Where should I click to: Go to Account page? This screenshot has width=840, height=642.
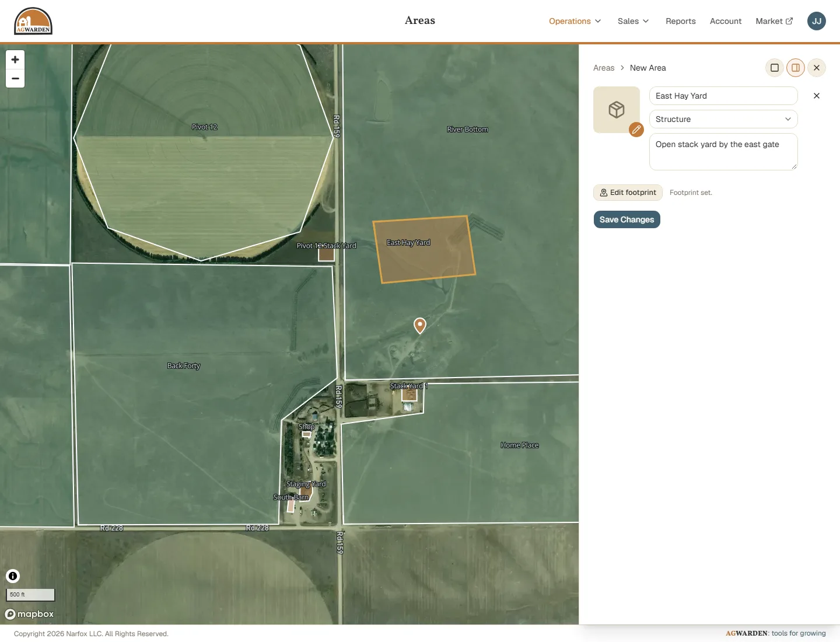[726, 21]
